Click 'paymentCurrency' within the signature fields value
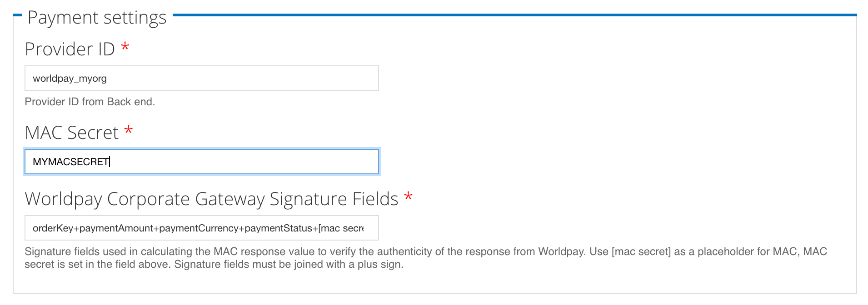 click(x=199, y=228)
